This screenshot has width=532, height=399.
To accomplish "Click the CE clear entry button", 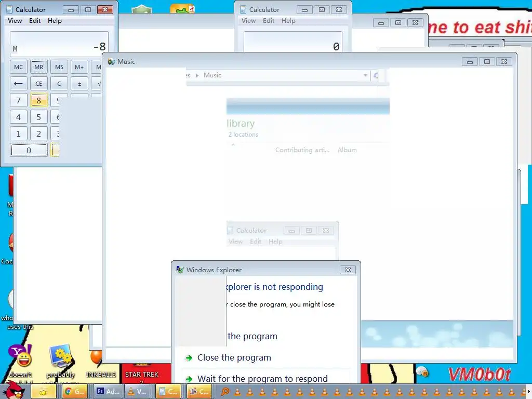I will coord(38,84).
